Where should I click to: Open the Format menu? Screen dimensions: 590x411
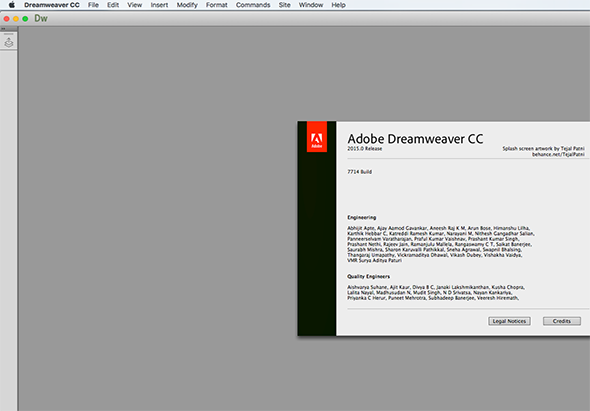tap(217, 5)
